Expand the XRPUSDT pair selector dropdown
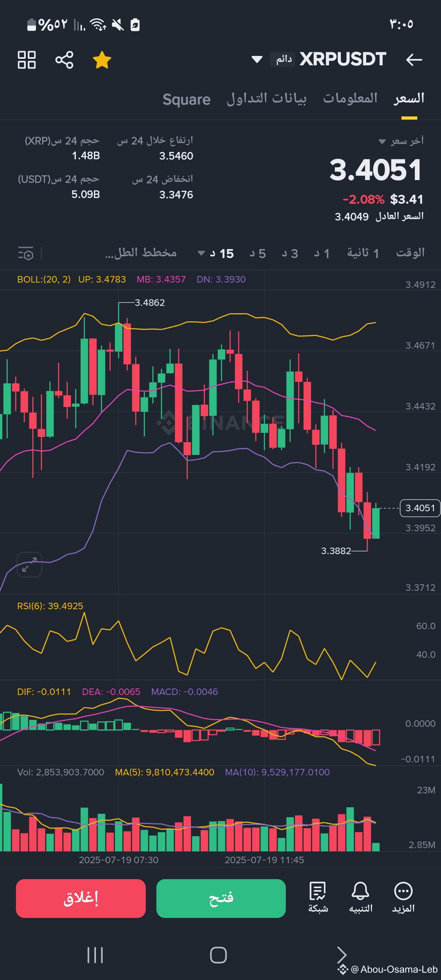This screenshot has width=441, height=980. point(257,60)
